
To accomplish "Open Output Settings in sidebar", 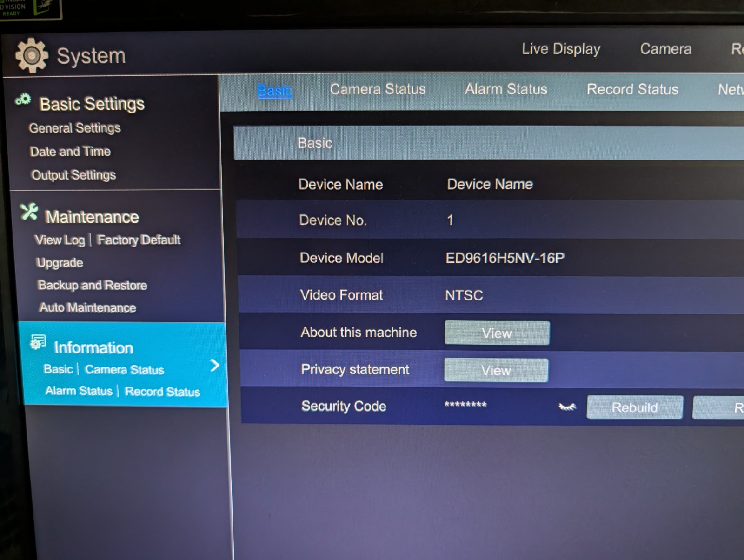I will point(73,175).
